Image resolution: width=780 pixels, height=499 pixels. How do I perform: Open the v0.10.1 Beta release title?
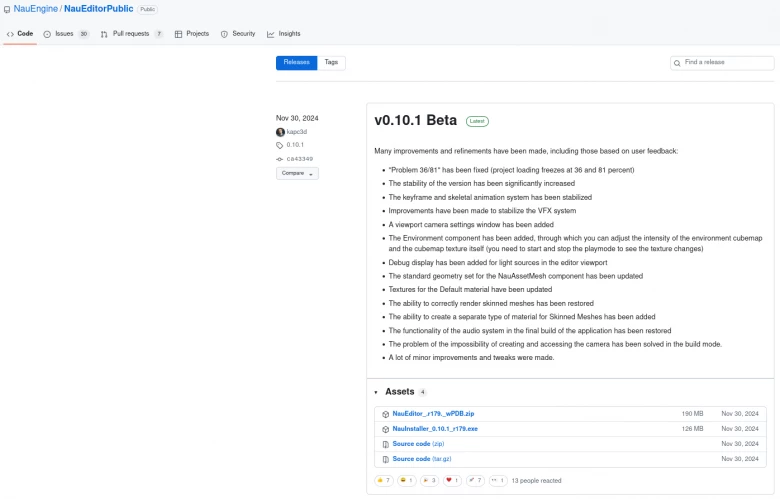[x=415, y=120]
